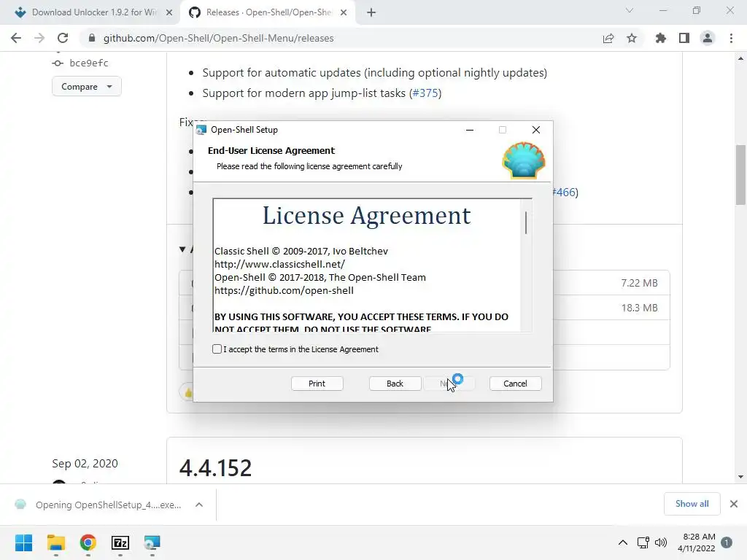
Task: Click Chrome icon on taskbar
Action: tap(88, 542)
